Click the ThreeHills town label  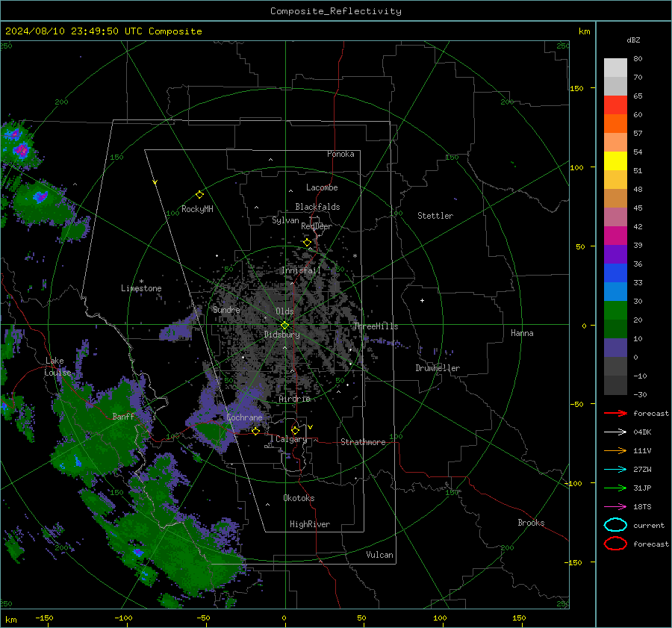tap(376, 326)
